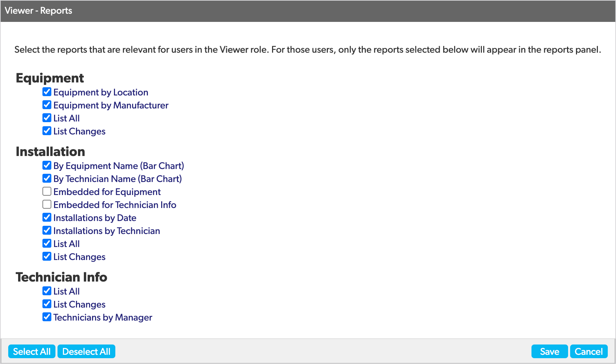Uncheck the Installations by Date checkbox

click(47, 218)
